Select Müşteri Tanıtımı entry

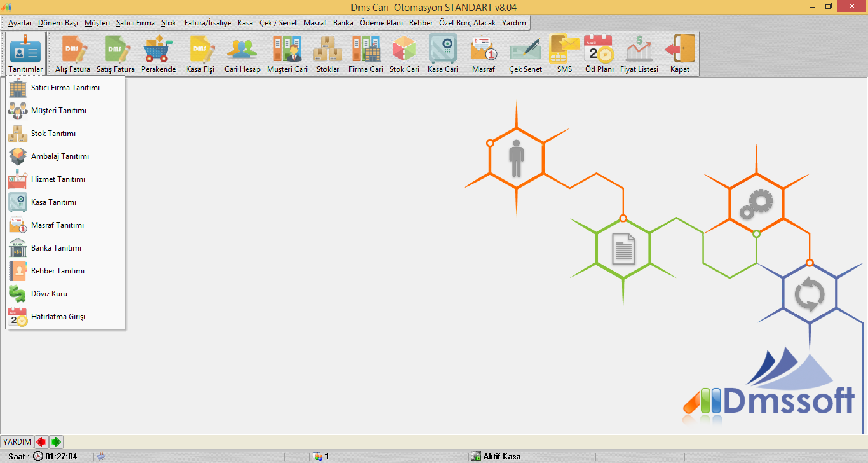tap(65, 111)
